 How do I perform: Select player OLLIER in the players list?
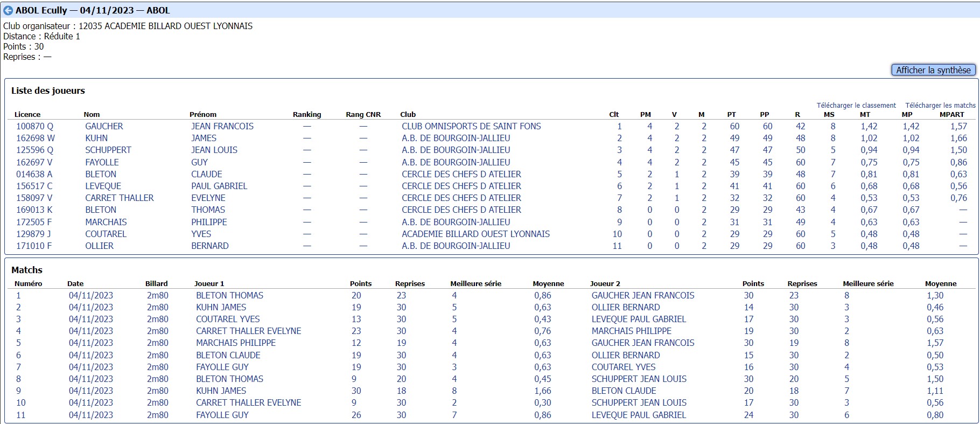pyautogui.click(x=99, y=246)
